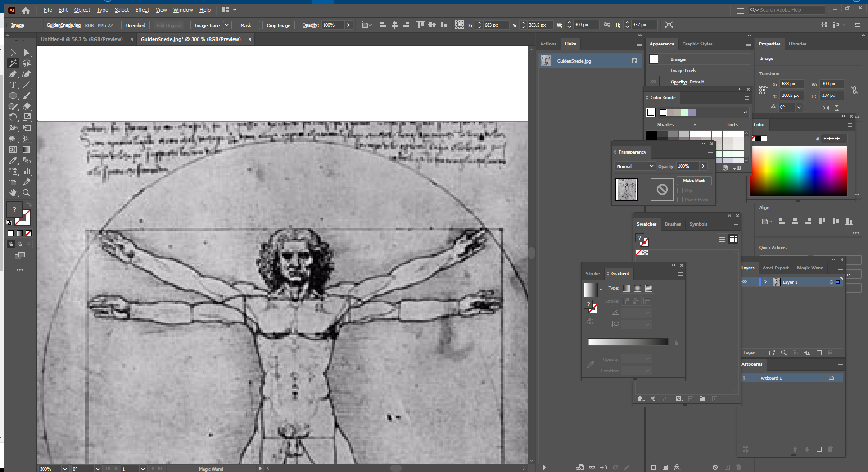Select the Artboard tool
The image size is (868, 472).
coord(13,182)
